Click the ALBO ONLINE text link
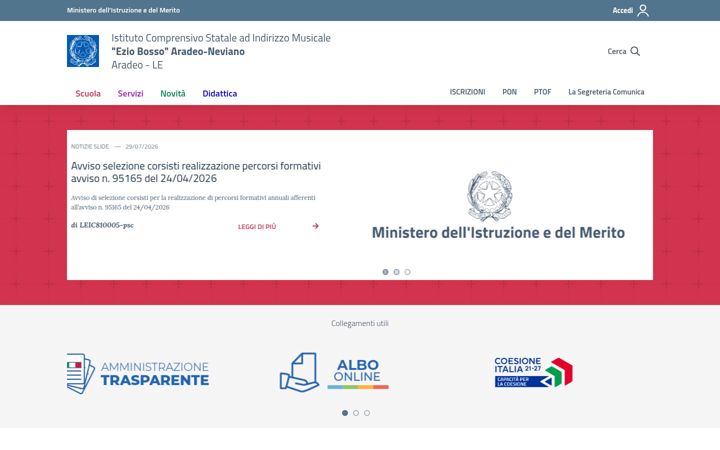 [x=357, y=371]
